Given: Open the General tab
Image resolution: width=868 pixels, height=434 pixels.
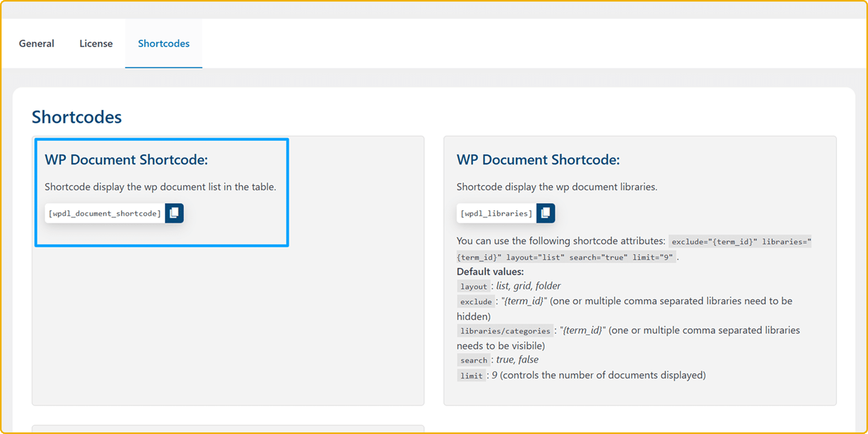Looking at the screenshot, I should pos(36,43).
